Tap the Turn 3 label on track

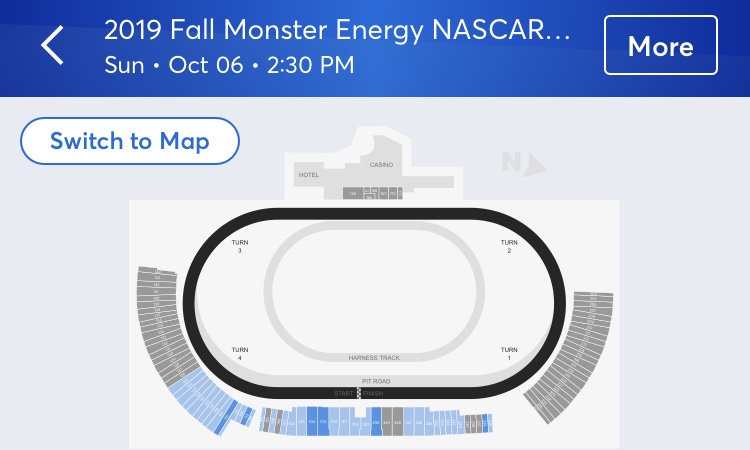240,246
